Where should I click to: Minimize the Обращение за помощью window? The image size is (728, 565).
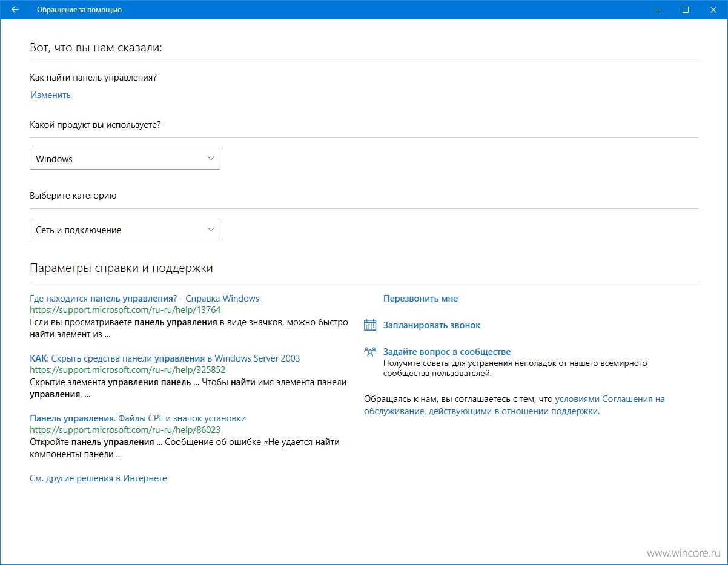coord(658,10)
